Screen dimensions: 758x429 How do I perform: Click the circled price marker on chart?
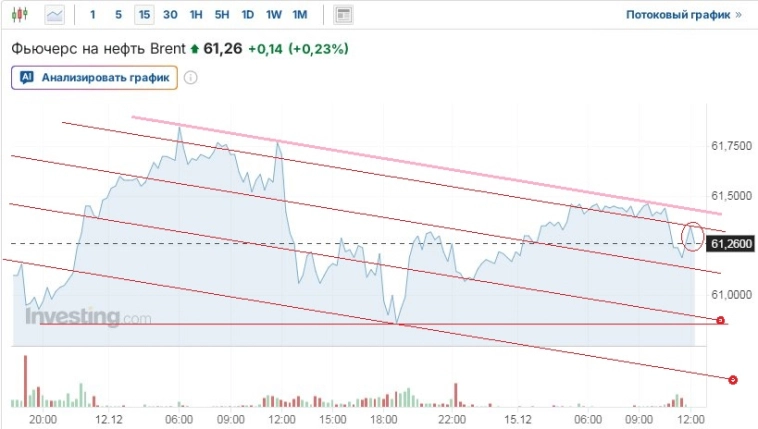690,237
